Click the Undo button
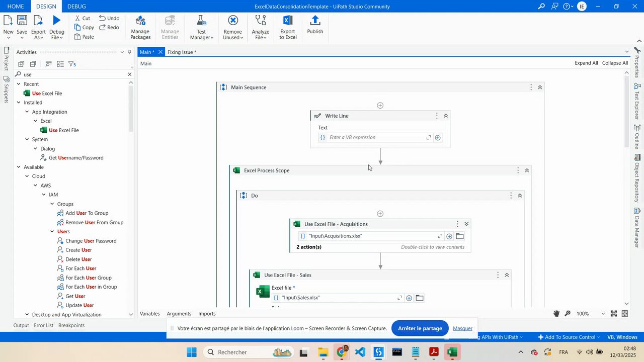 [x=109, y=18]
